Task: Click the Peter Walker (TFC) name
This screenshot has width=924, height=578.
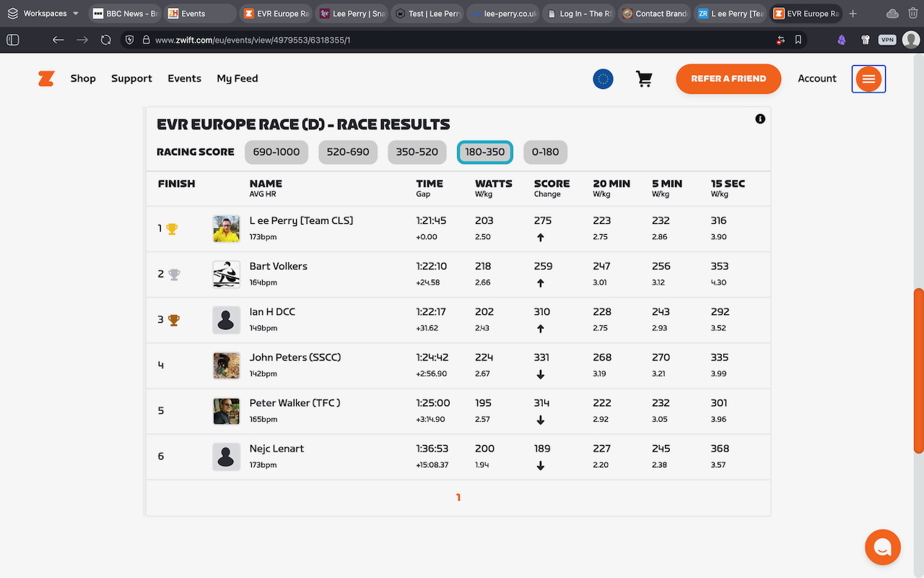Action: [295, 403]
